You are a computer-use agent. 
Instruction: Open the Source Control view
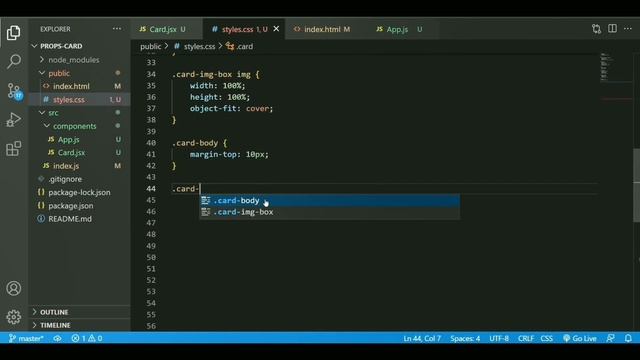tap(14, 91)
